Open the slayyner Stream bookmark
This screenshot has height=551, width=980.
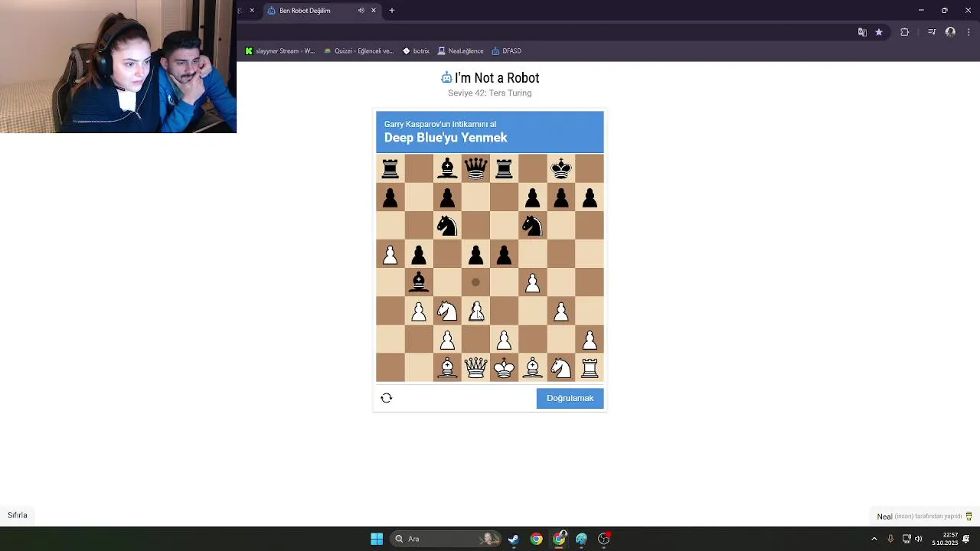tap(279, 51)
